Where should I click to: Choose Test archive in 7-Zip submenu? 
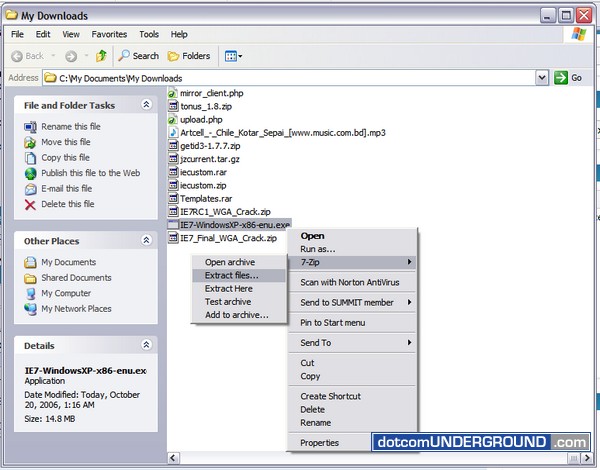[239, 302]
